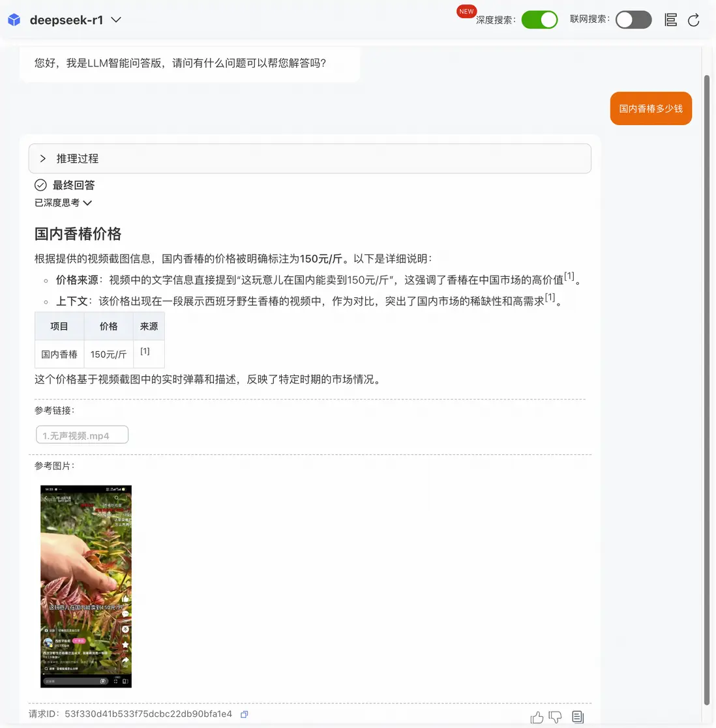
Task: Copy the request ID with copy icon
Action: pyautogui.click(x=245, y=714)
